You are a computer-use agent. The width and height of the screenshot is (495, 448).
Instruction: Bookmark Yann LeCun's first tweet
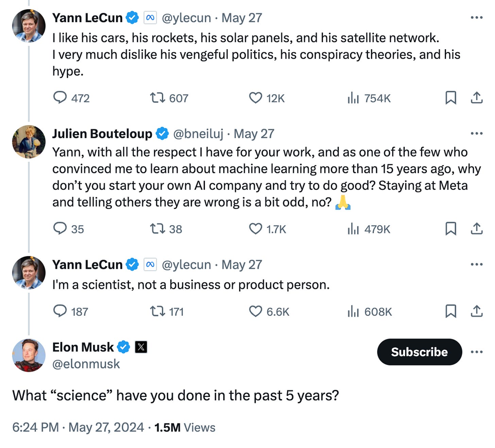pyautogui.click(x=450, y=98)
